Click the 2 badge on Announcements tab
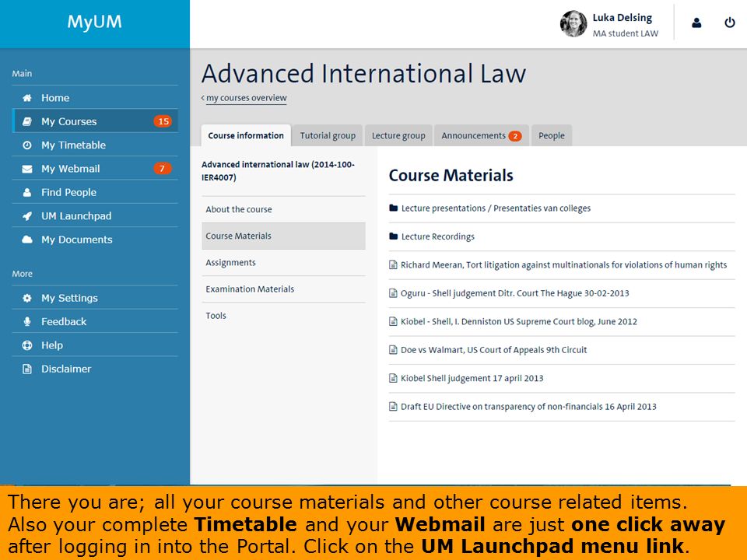 pos(515,136)
